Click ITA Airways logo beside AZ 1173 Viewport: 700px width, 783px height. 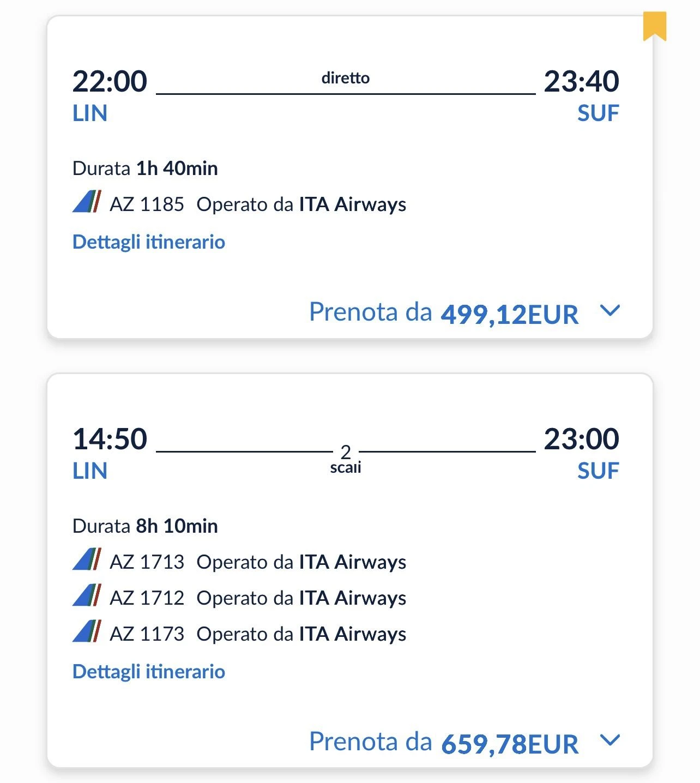[x=87, y=632]
